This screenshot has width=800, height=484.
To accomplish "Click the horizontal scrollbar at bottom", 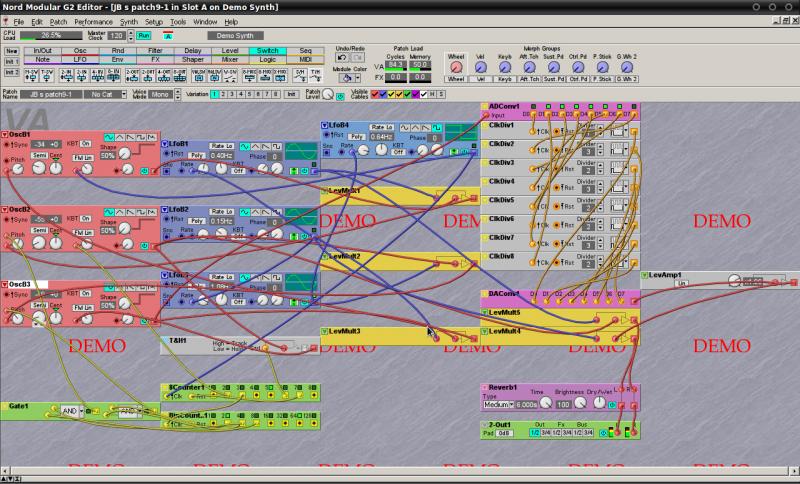I will [398, 471].
